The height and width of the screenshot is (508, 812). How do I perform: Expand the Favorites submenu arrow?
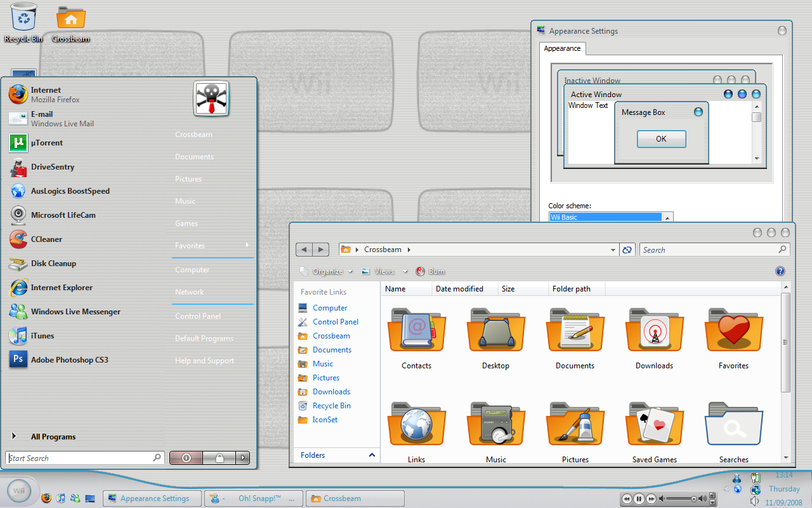[247, 245]
